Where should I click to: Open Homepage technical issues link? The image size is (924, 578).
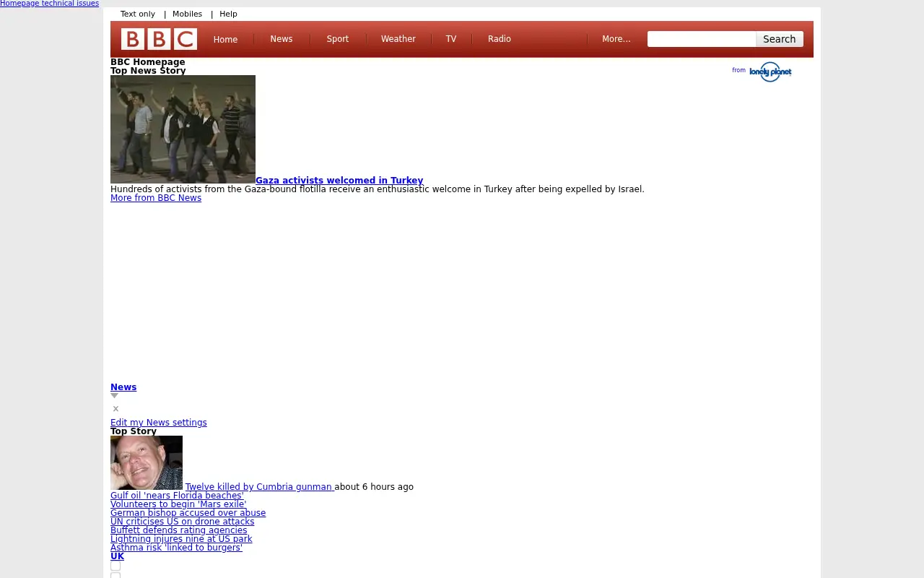tap(49, 4)
